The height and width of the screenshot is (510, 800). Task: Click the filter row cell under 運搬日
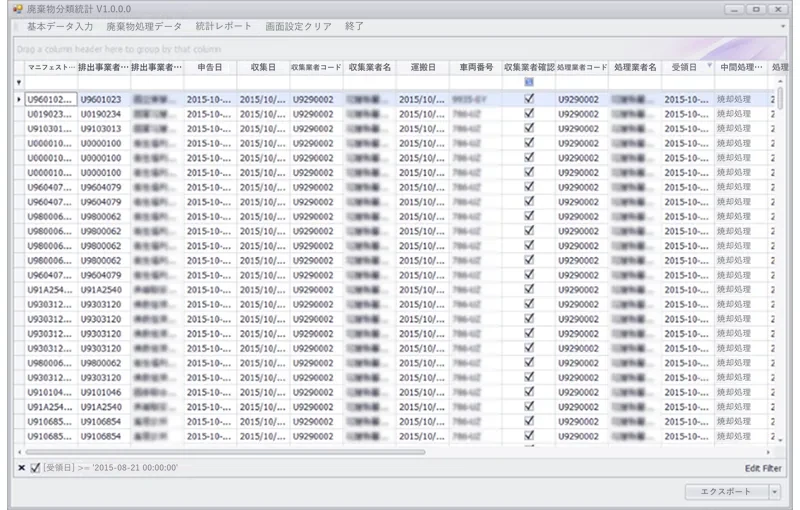pos(423,82)
